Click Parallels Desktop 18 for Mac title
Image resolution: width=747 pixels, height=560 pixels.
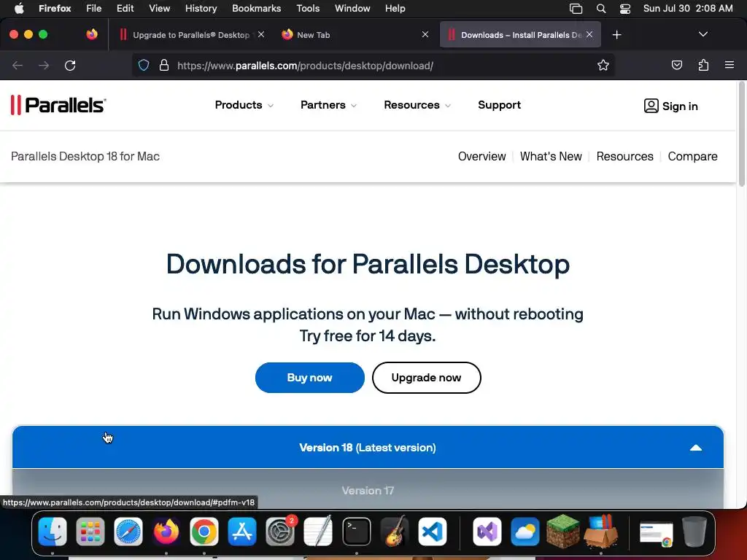click(x=85, y=156)
